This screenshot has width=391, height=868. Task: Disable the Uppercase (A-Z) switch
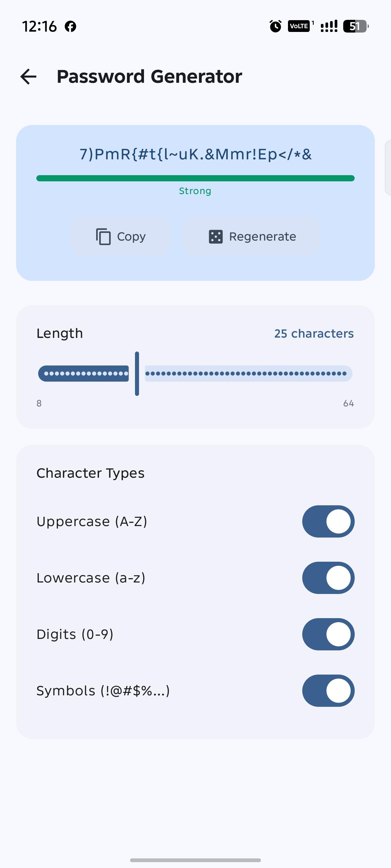(328, 521)
